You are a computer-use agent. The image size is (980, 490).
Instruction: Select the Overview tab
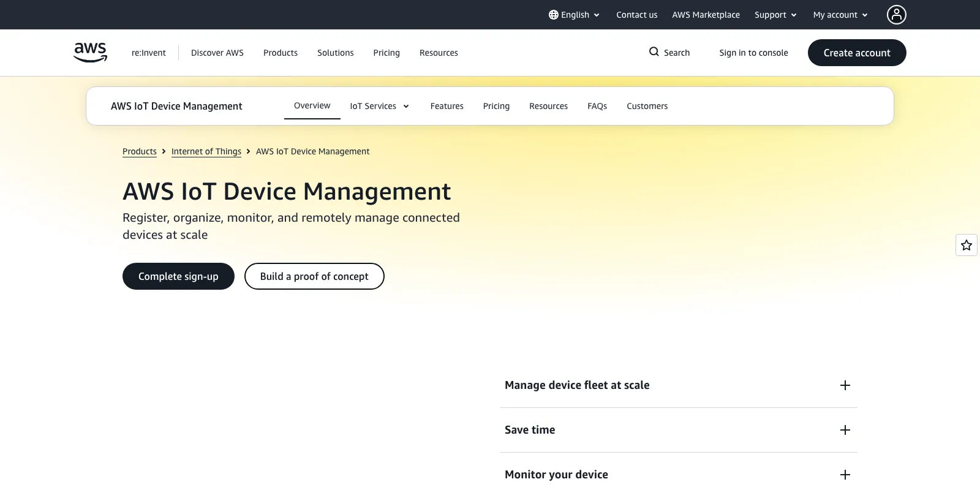(312, 106)
